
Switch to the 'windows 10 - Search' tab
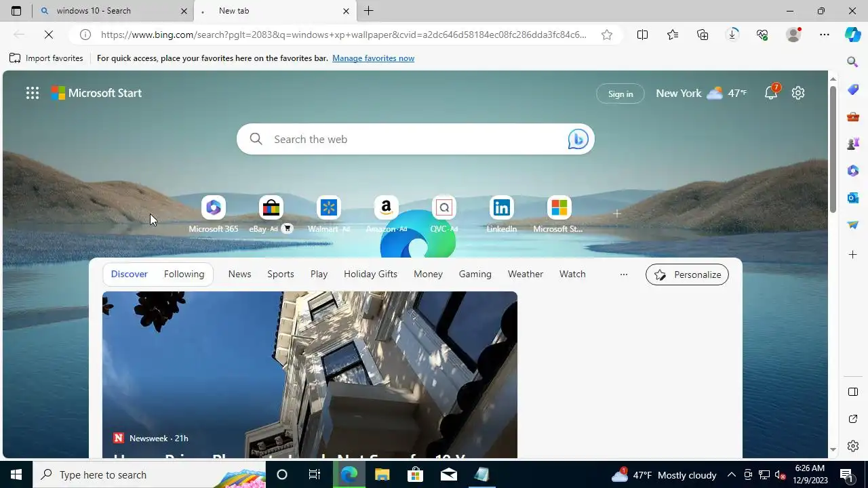pyautogui.click(x=113, y=11)
